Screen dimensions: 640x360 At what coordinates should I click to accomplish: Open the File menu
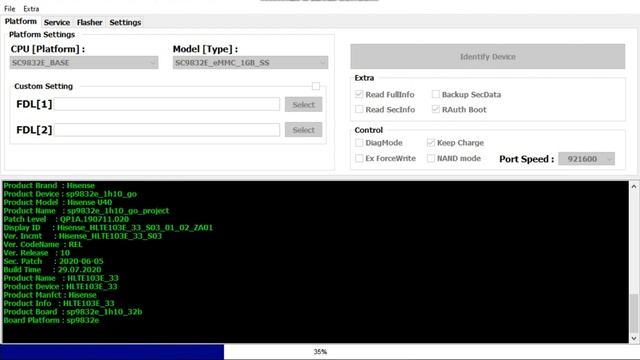pos(10,9)
